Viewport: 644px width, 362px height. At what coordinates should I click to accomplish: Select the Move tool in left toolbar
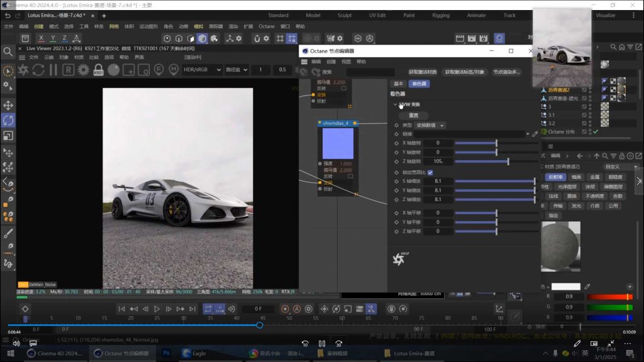tap(8, 105)
